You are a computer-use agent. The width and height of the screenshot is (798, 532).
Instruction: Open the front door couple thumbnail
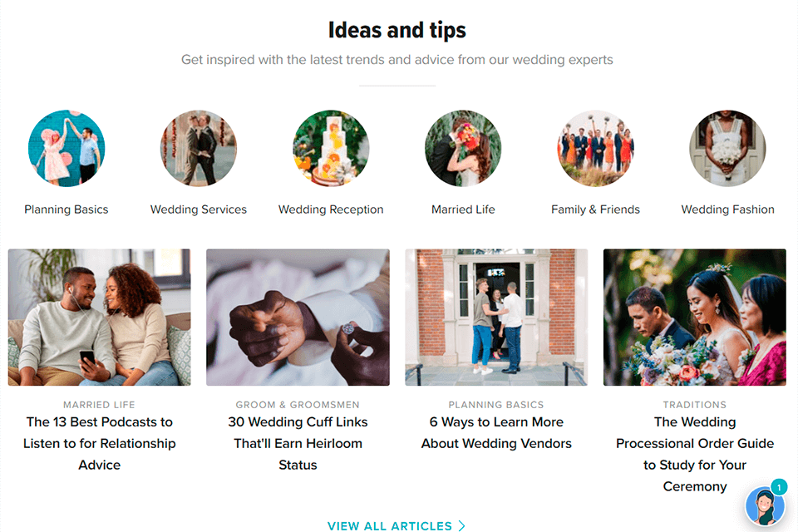click(x=496, y=317)
